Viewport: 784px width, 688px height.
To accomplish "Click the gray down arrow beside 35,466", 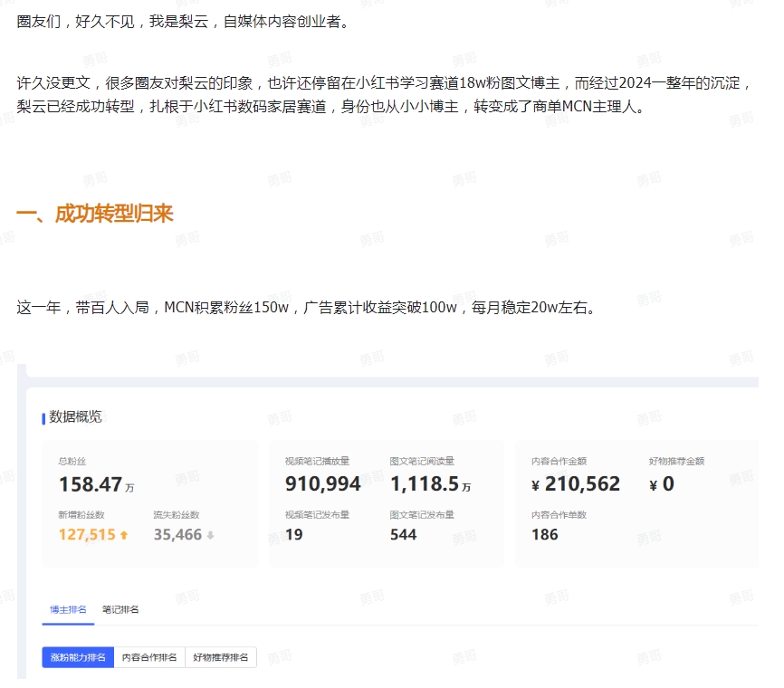I will (x=210, y=535).
